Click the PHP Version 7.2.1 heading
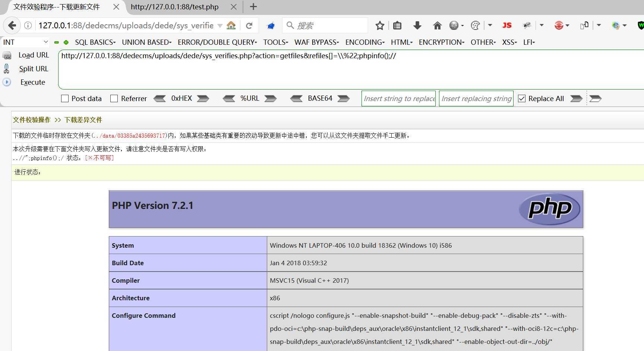This screenshot has width=644, height=351. 152,206
